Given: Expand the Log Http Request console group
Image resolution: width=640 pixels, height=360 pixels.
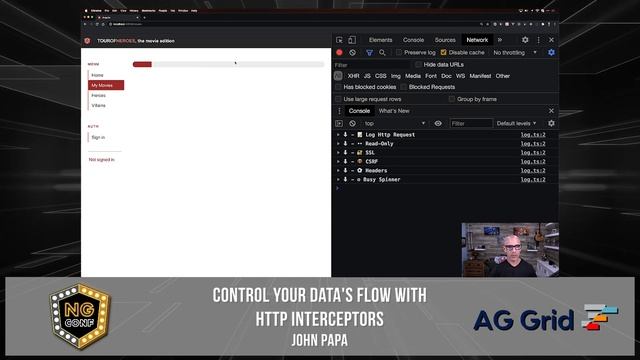Looking at the screenshot, I should pyautogui.click(x=338, y=135).
